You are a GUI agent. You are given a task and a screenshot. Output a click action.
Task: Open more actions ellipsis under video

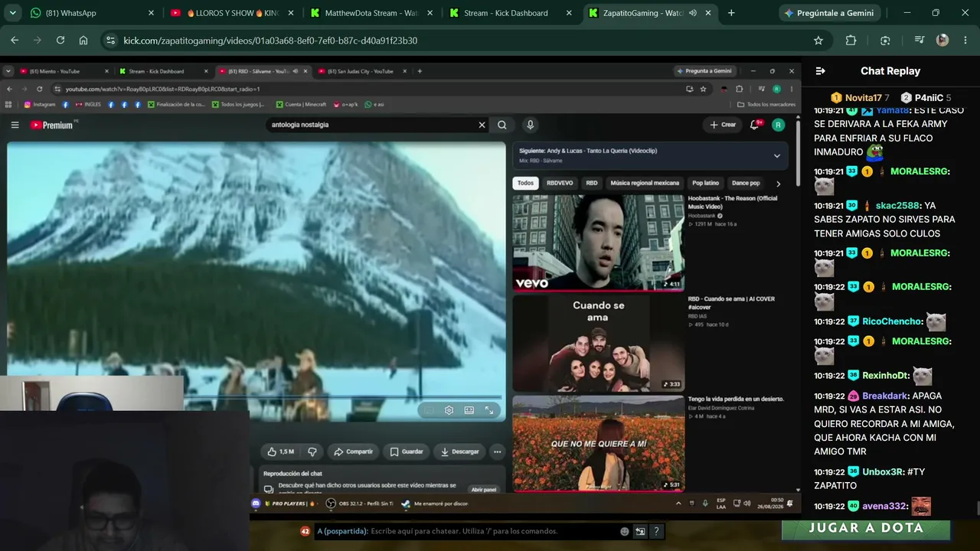[x=497, y=452]
